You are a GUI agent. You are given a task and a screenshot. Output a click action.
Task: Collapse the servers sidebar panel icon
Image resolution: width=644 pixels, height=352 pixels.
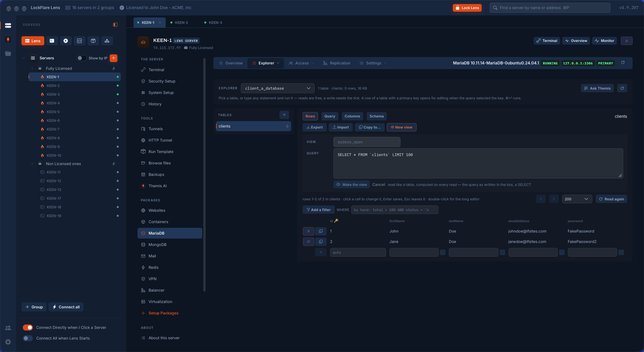pyautogui.click(x=115, y=24)
